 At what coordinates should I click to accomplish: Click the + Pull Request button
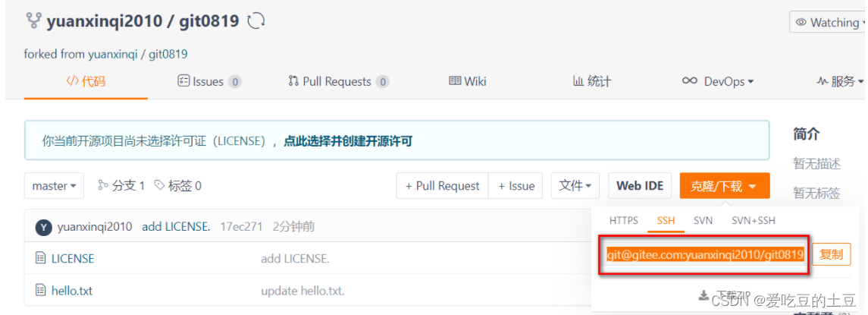[442, 186]
